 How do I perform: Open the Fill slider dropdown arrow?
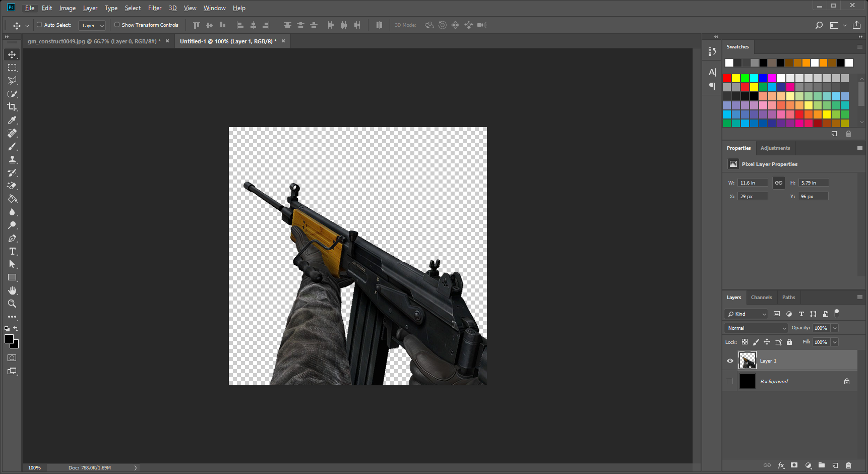click(835, 342)
